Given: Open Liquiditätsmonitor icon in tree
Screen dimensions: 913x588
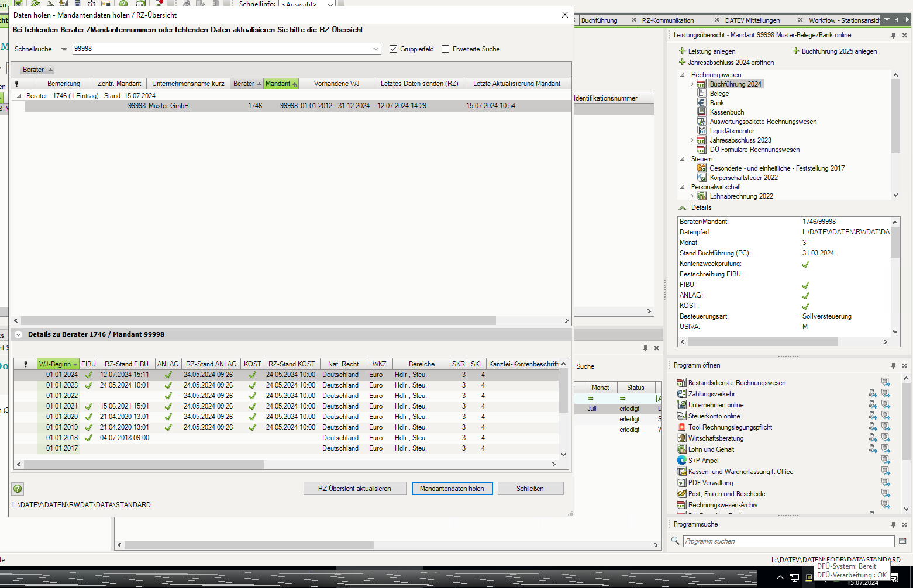Looking at the screenshot, I should pyautogui.click(x=702, y=131).
